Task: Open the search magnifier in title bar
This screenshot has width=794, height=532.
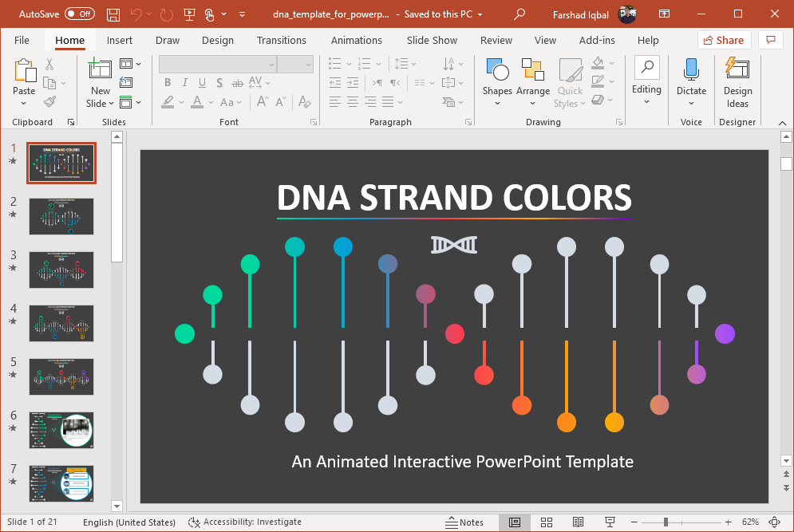Action: click(x=519, y=14)
